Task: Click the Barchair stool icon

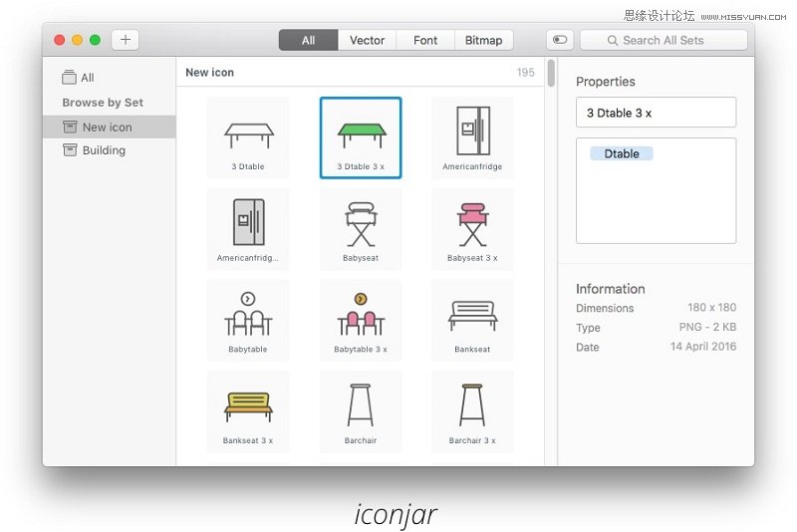Action: 360,409
